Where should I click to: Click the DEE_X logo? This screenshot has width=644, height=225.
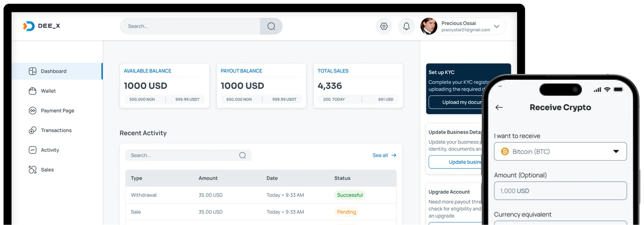click(41, 26)
